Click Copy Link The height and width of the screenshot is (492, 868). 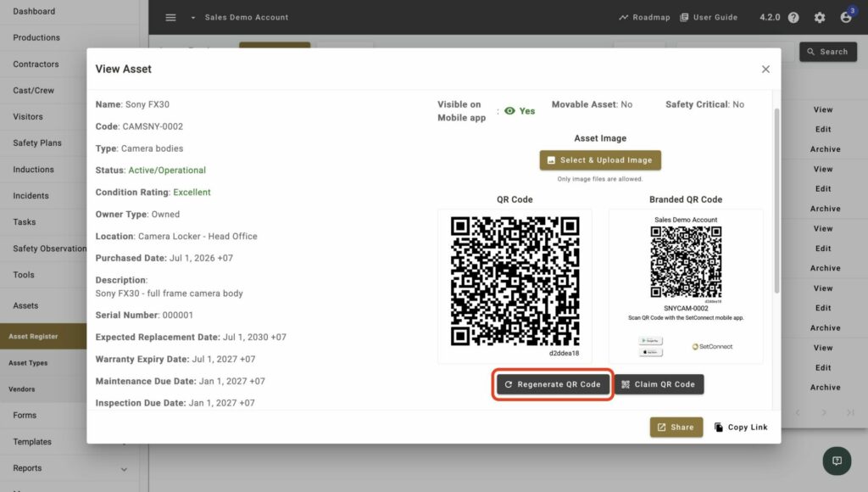click(x=741, y=428)
